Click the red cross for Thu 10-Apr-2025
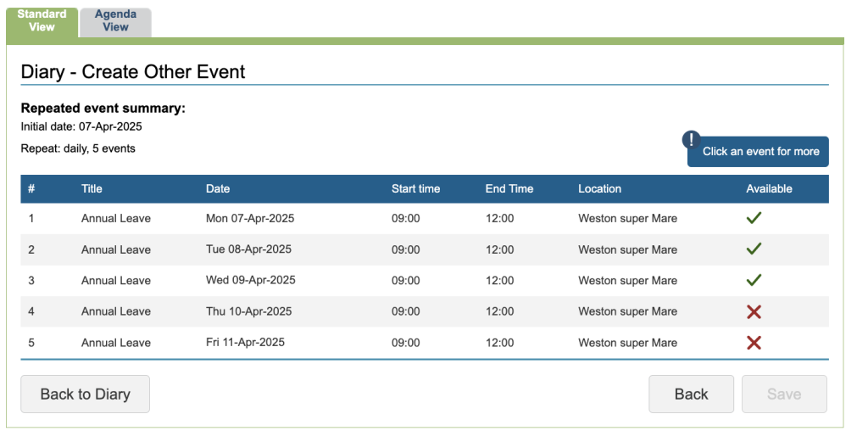Screen dimensions: 868x442 (x=754, y=311)
